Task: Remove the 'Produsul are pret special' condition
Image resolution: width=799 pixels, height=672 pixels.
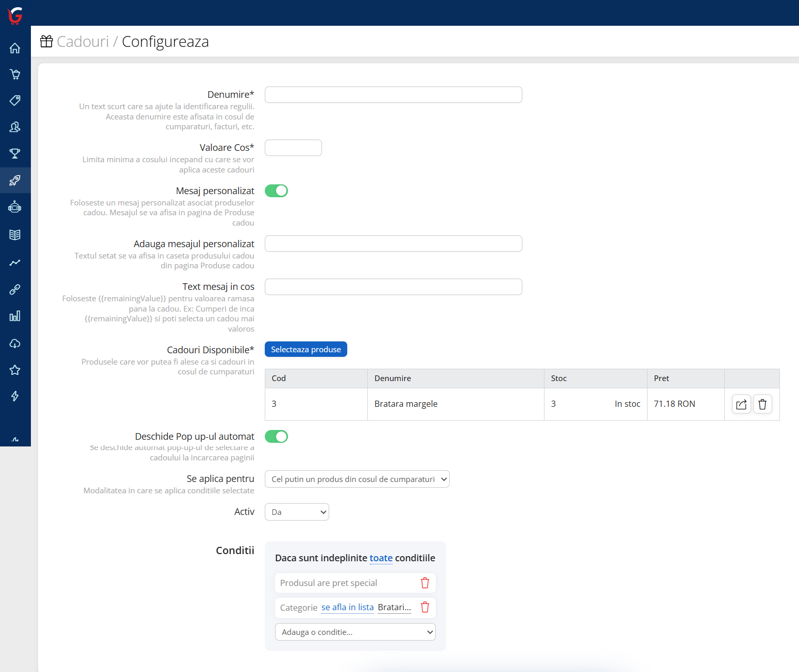Action: [x=425, y=583]
